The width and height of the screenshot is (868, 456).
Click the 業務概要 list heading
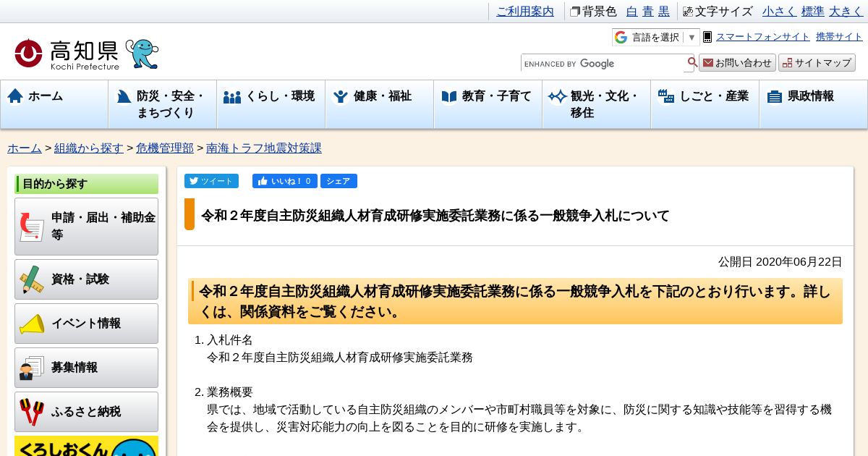pos(230,392)
